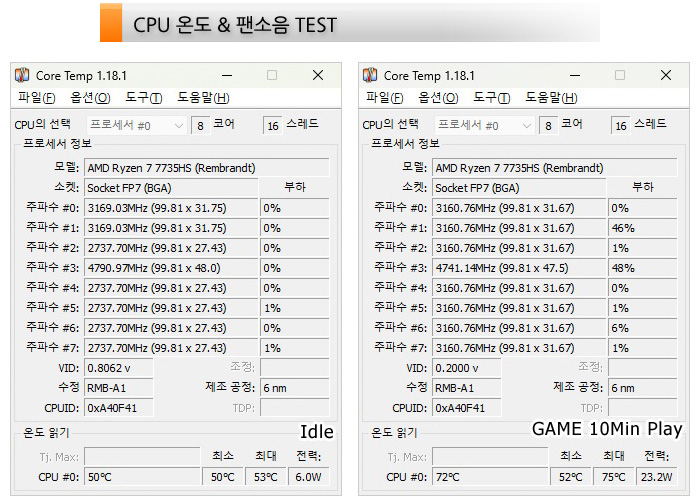
Task: Click maximize button on left Core Temp window
Action: click(x=272, y=75)
